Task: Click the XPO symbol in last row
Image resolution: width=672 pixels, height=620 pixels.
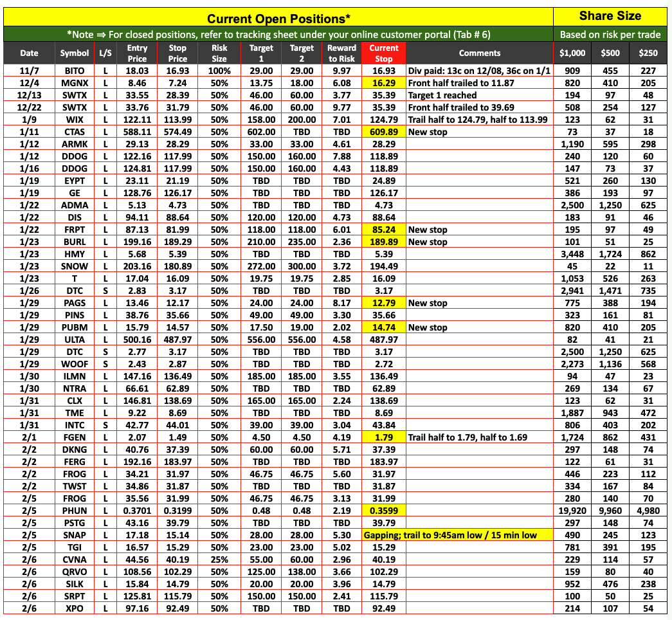Action: [x=75, y=608]
